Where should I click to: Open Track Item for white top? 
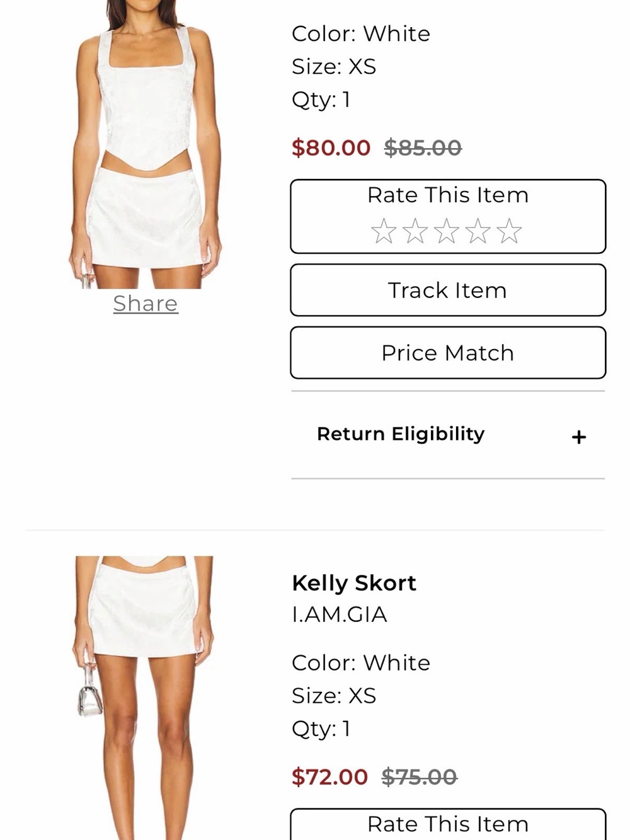pyautogui.click(x=448, y=290)
